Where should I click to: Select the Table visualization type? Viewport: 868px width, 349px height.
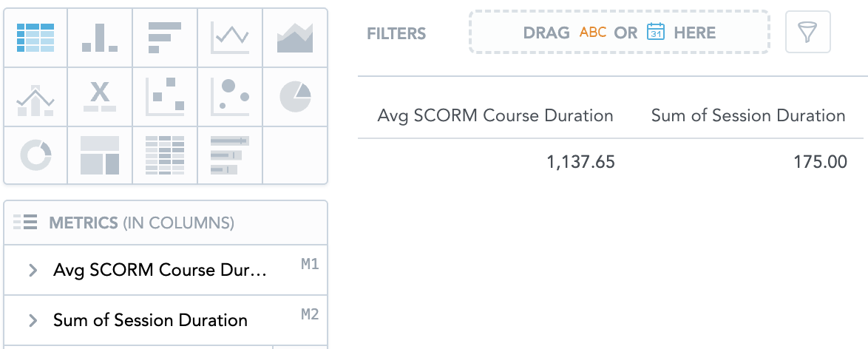pyautogui.click(x=35, y=37)
